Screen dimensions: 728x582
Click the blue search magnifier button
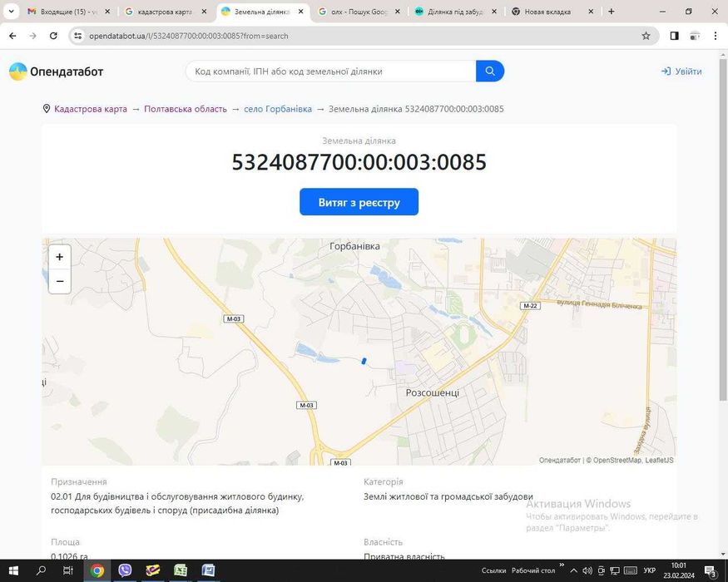490,71
